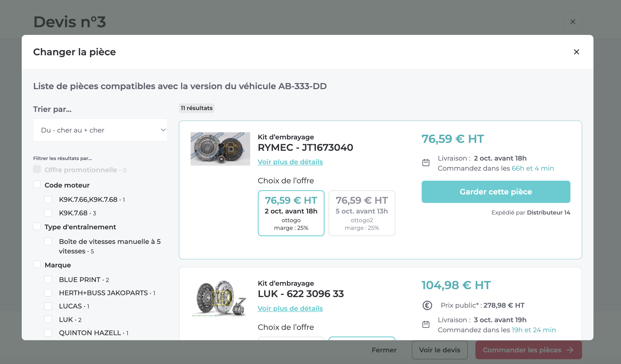The height and width of the screenshot is (364, 621).
Task: Click arrow icon on Commander les pièces
Action: coord(570,350)
